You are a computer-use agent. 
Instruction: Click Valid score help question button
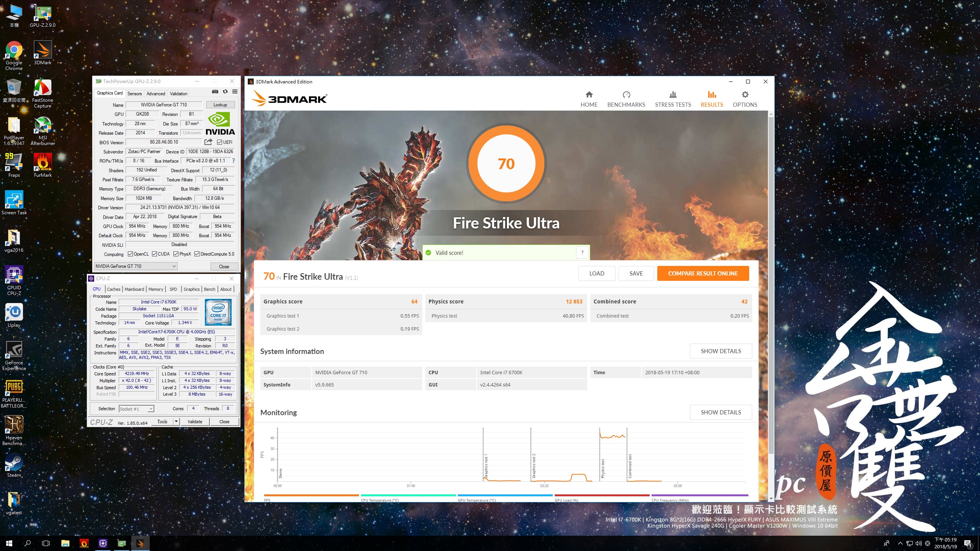click(x=582, y=253)
